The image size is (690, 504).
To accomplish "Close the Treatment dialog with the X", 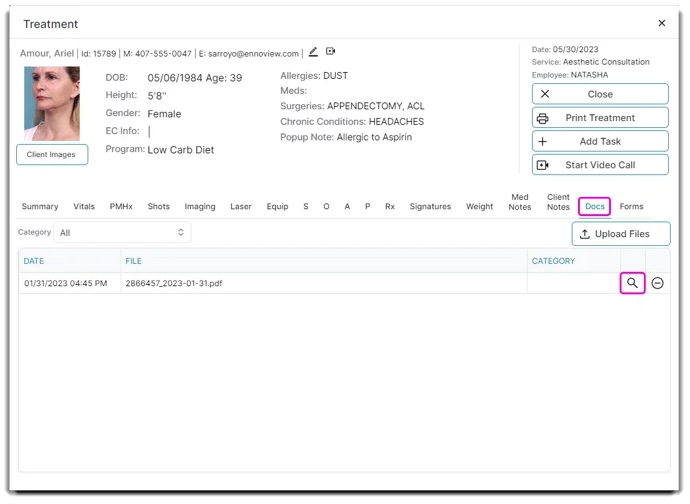I will [x=661, y=23].
